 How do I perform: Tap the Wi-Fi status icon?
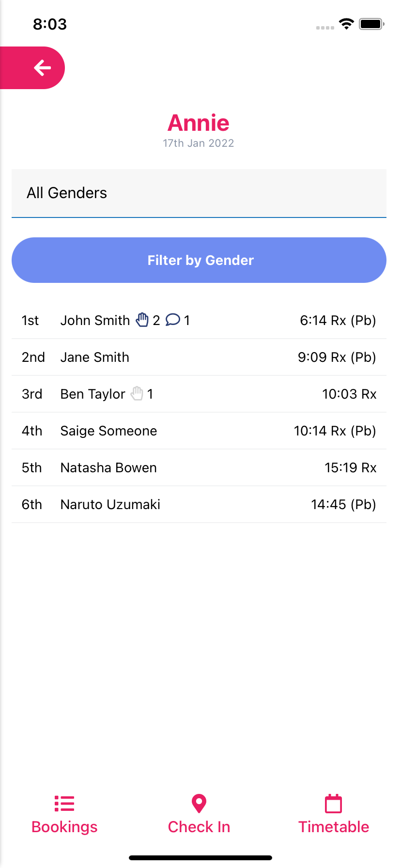346,24
